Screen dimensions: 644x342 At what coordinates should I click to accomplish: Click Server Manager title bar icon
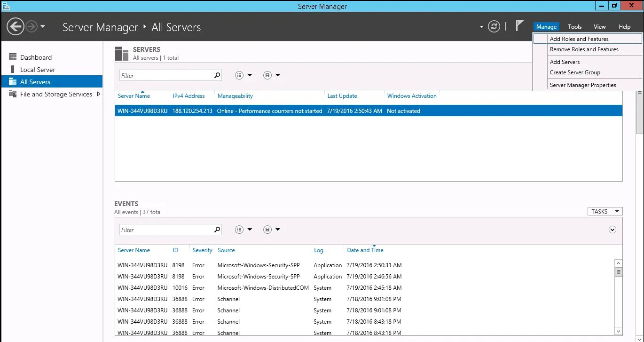coord(5,6)
